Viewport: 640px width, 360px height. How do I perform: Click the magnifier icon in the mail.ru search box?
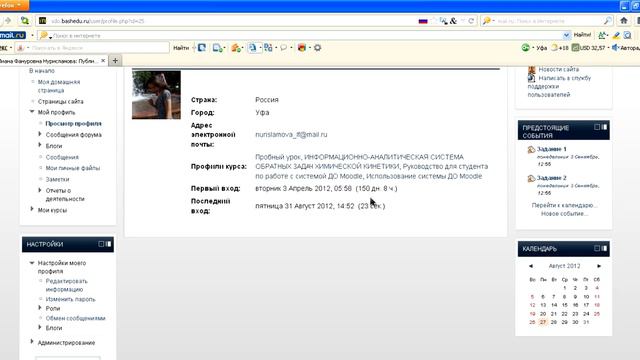tap(607, 21)
